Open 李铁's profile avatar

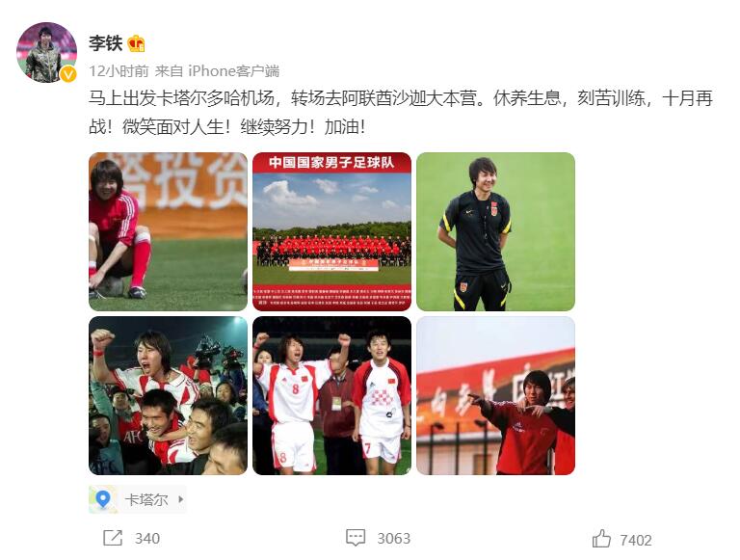click(x=46, y=52)
